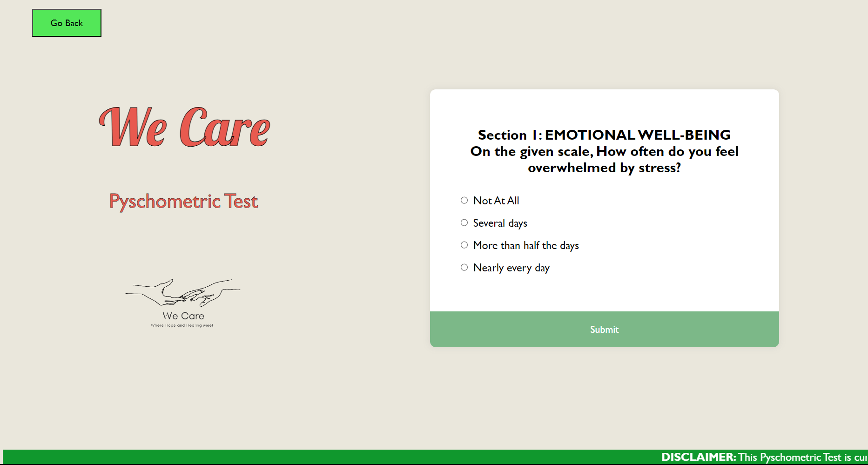The height and width of the screenshot is (465, 868).
Task: Click the "Pyschometric Test" subtitle
Action: (183, 201)
